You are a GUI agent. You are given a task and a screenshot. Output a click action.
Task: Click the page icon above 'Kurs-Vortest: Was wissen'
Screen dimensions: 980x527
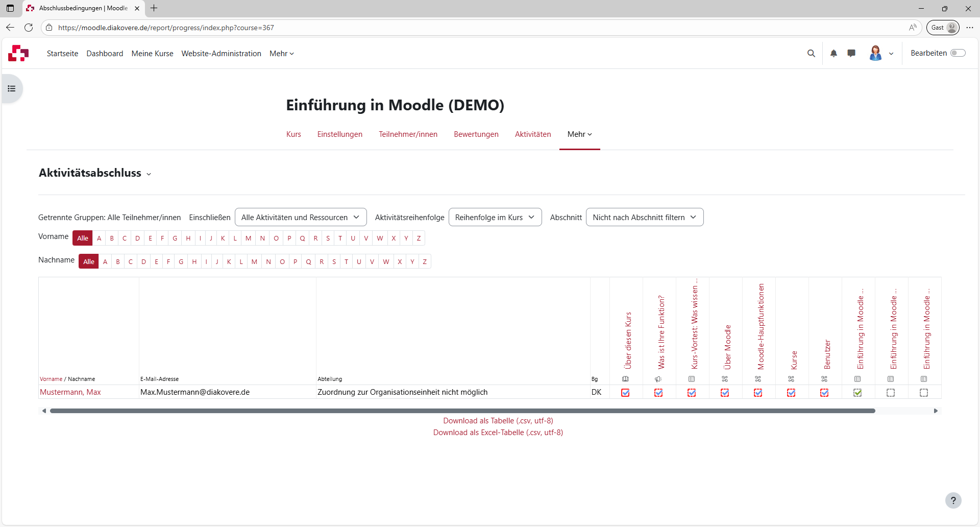[692, 378]
